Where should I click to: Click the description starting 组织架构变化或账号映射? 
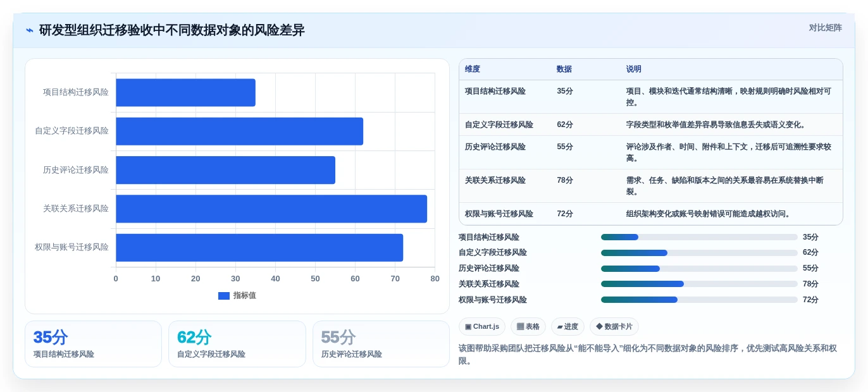coord(709,214)
